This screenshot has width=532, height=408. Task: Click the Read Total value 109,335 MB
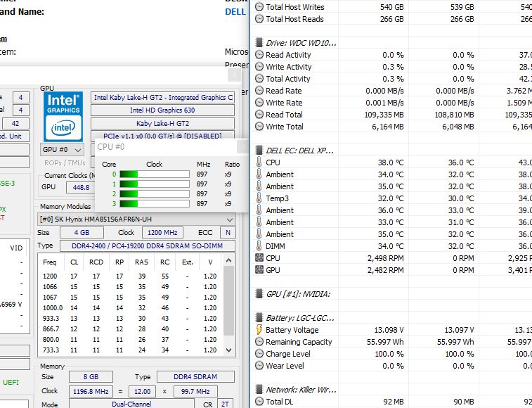384,115
